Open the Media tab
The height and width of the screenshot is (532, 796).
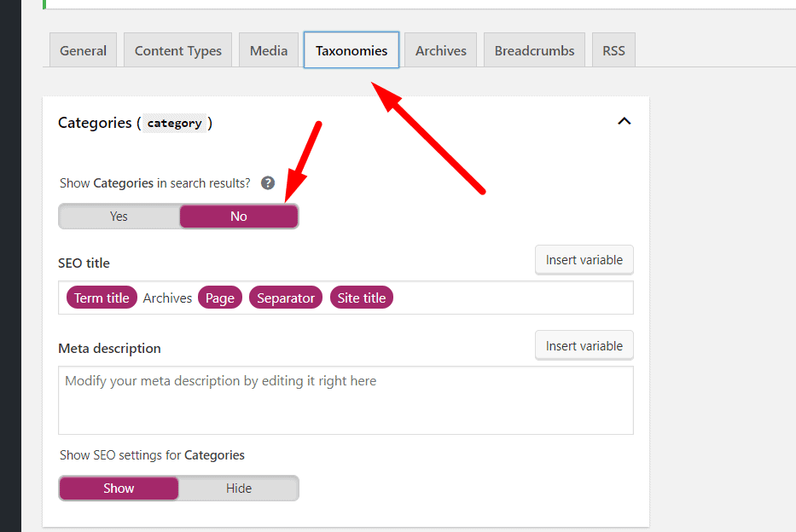pyautogui.click(x=269, y=50)
